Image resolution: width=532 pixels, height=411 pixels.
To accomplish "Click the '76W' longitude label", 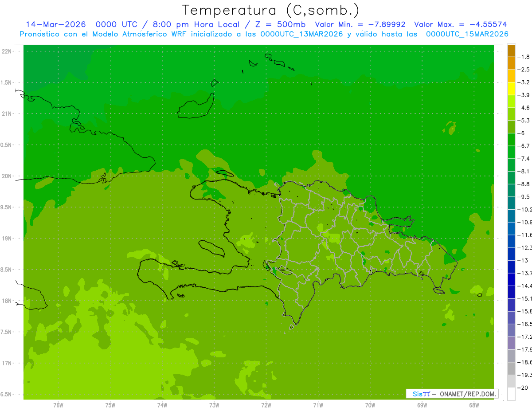I will [x=58, y=405].
